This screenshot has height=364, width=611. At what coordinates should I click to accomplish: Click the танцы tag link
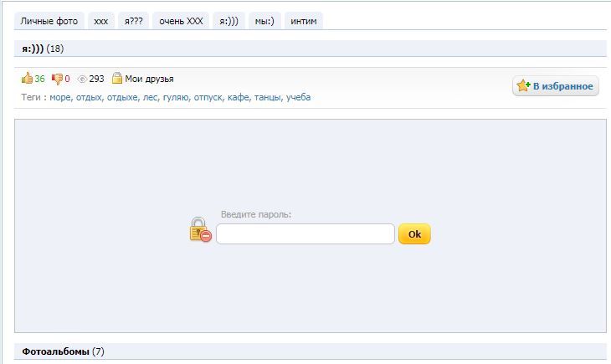point(268,97)
